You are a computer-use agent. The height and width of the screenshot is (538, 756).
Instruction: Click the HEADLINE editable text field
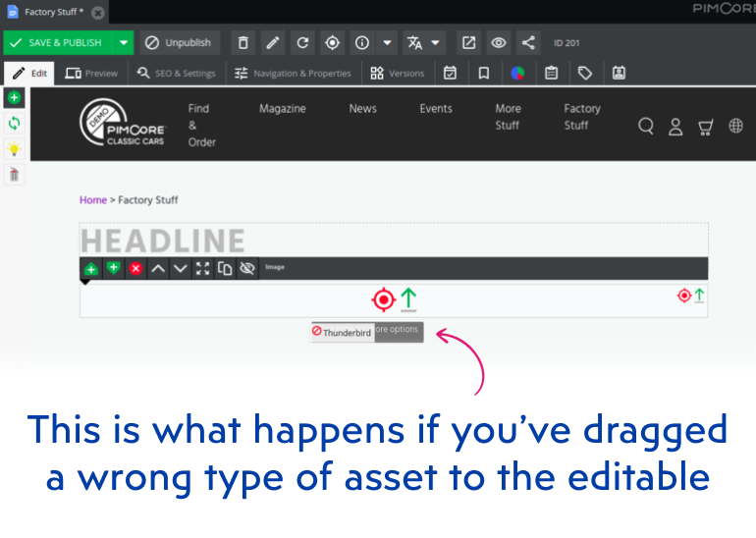[x=394, y=241]
